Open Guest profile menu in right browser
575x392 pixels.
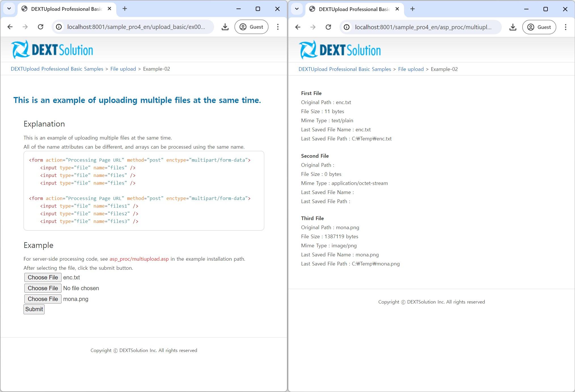[539, 27]
